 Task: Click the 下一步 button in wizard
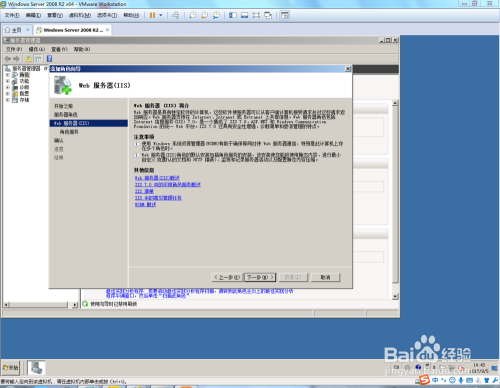coord(260,277)
